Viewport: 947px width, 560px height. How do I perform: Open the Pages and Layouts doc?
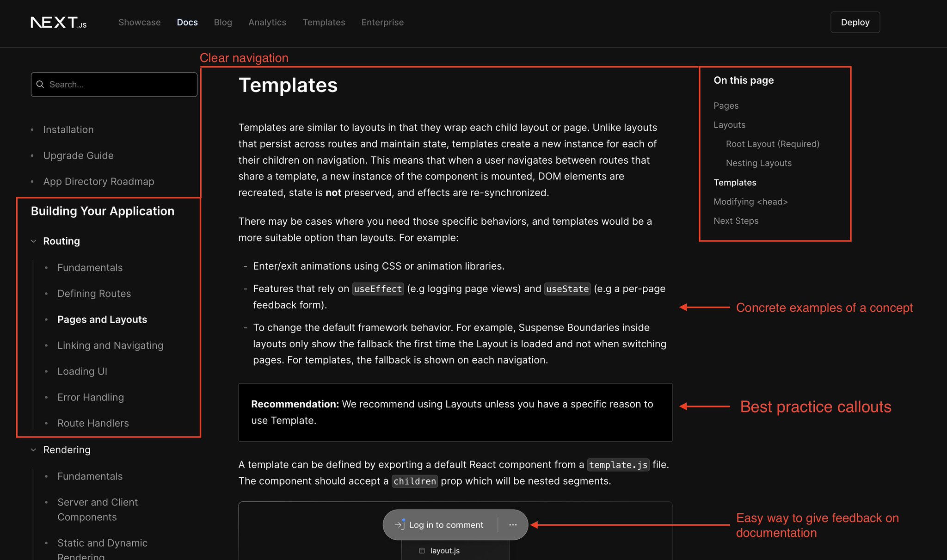(102, 319)
